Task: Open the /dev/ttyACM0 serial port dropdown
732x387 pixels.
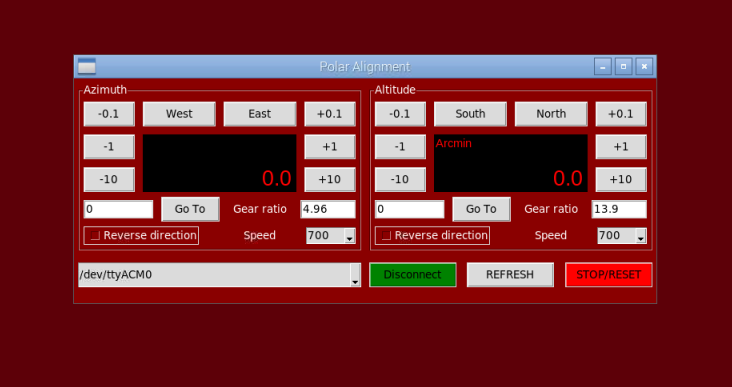Action: tap(219, 274)
